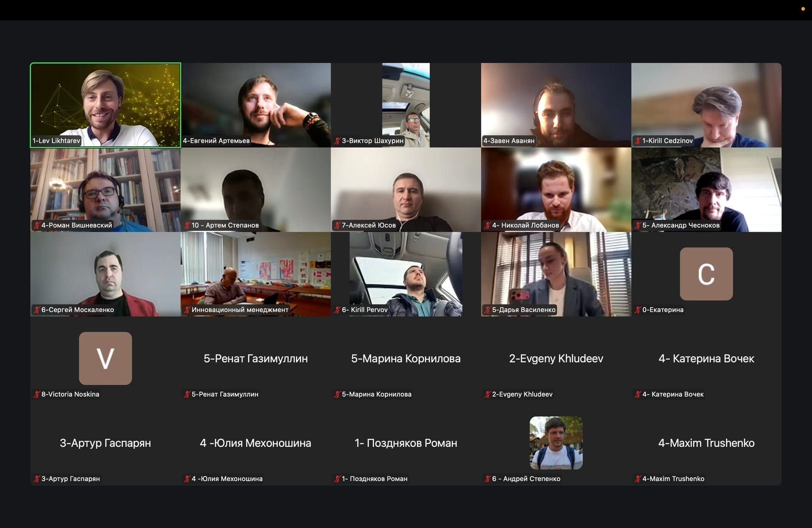Select the C avatar tile for Екатерина
The height and width of the screenshot is (528, 812).
click(x=706, y=274)
